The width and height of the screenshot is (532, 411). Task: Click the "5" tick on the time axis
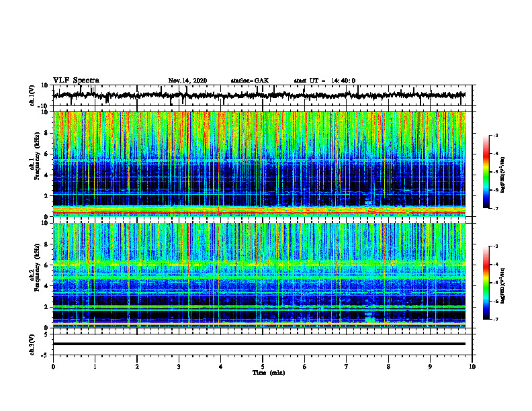coord(263,367)
